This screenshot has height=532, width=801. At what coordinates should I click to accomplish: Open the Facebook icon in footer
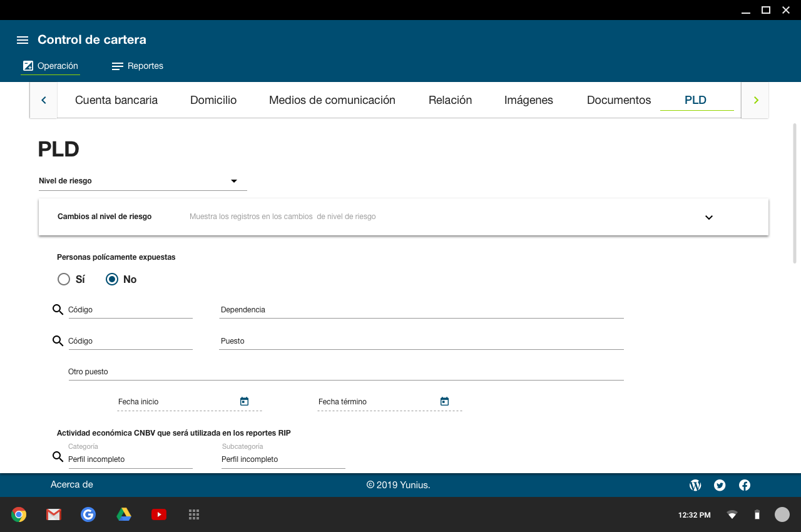point(745,485)
